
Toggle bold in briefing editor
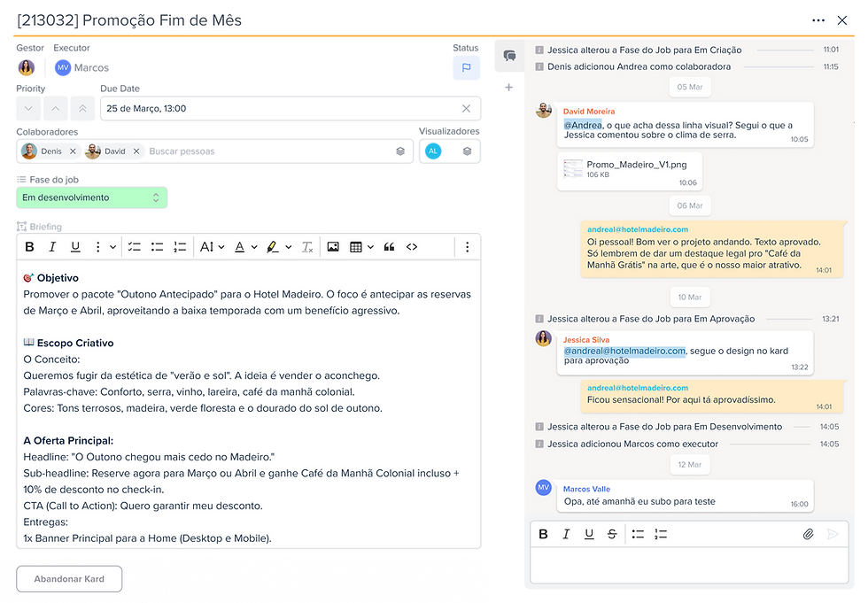click(30, 247)
